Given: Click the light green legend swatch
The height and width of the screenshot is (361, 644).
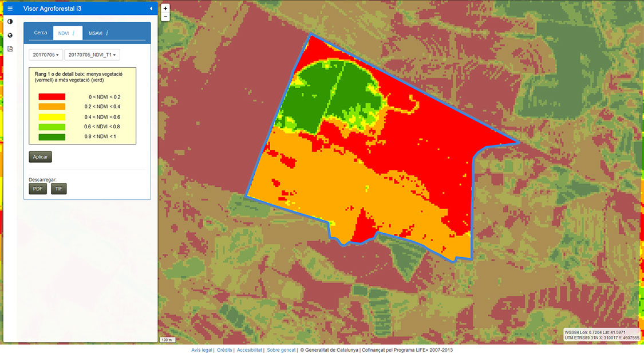Looking at the screenshot, I should point(52,127).
